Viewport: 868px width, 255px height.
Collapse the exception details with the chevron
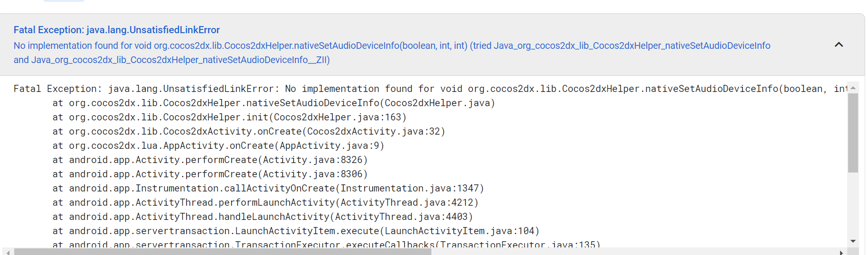[839, 45]
